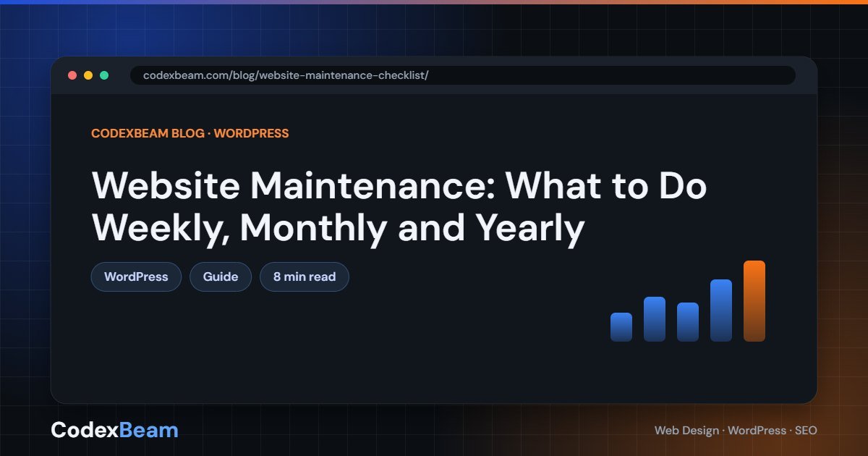Click the 8 min read pill
This screenshot has width=868, height=456.
coord(305,276)
